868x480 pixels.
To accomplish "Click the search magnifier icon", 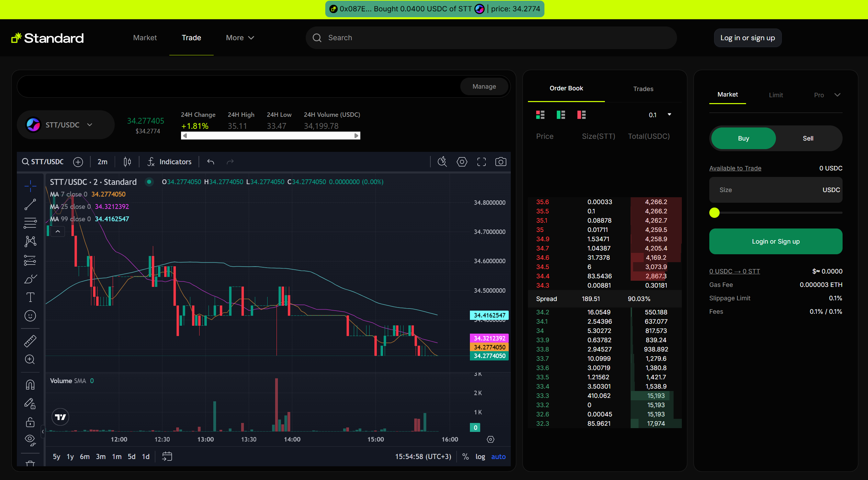I will (x=317, y=38).
